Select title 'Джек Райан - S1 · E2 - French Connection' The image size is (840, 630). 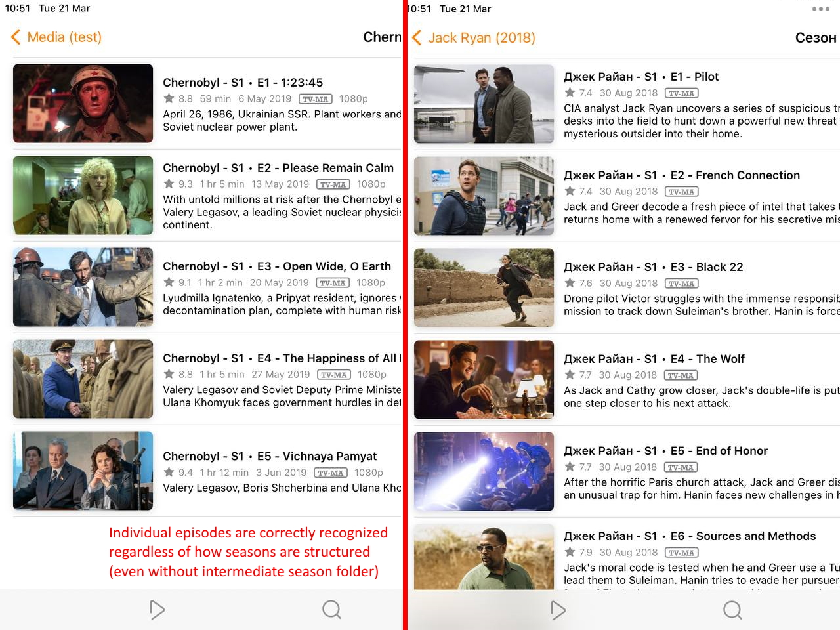pyautogui.click(x=682, y=175)
